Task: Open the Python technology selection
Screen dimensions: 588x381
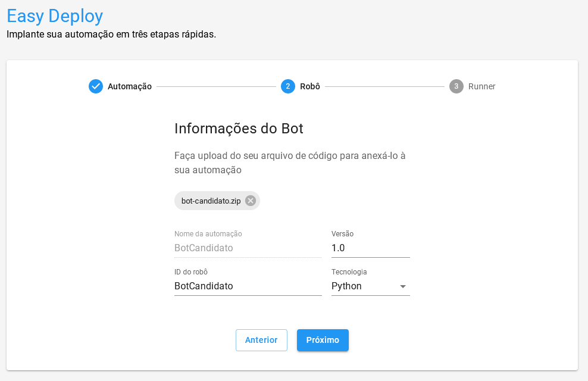Action: [x=363, y=286]
